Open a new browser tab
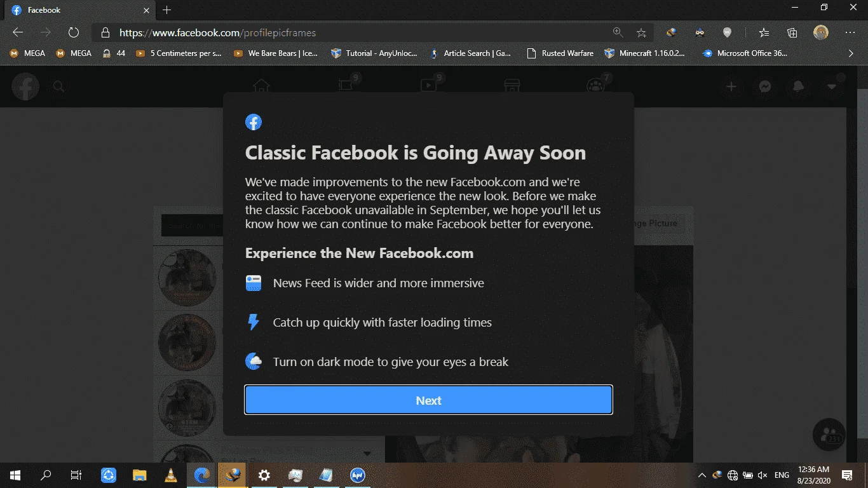 pyautogui.click(x=166, y=10)
